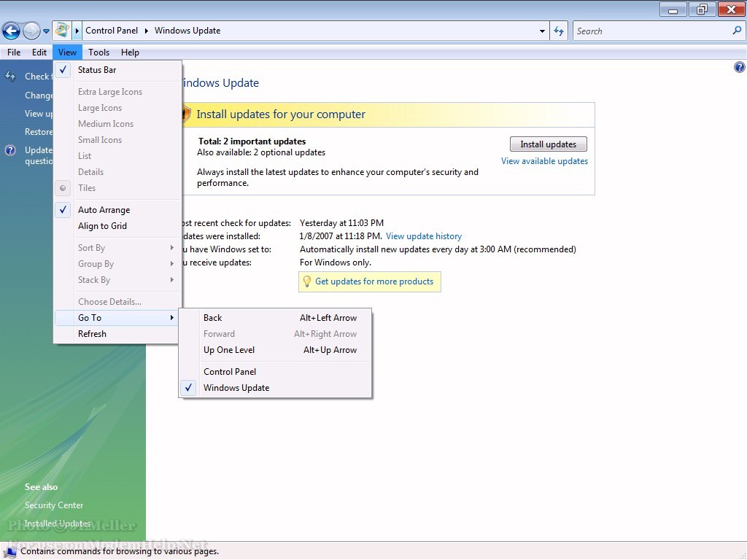Click the Control Panel icon in address bar

pyautogui.click(x=62, y=31)
